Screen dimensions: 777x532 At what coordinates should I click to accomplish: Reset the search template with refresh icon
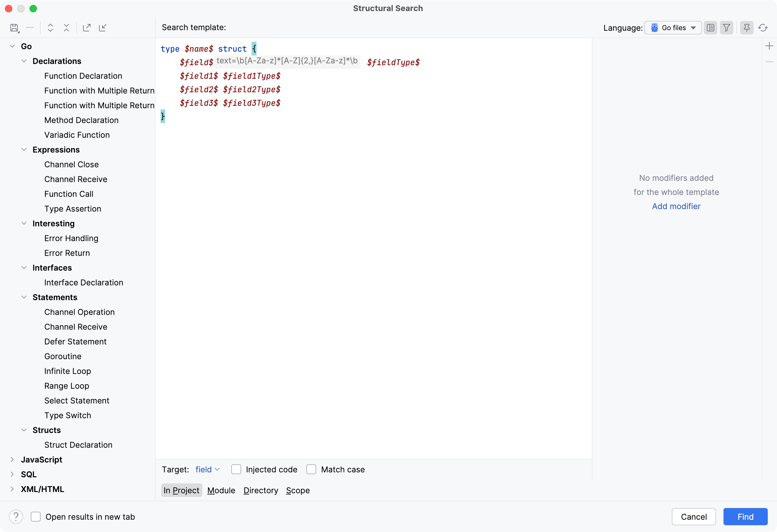coord(763,28)
